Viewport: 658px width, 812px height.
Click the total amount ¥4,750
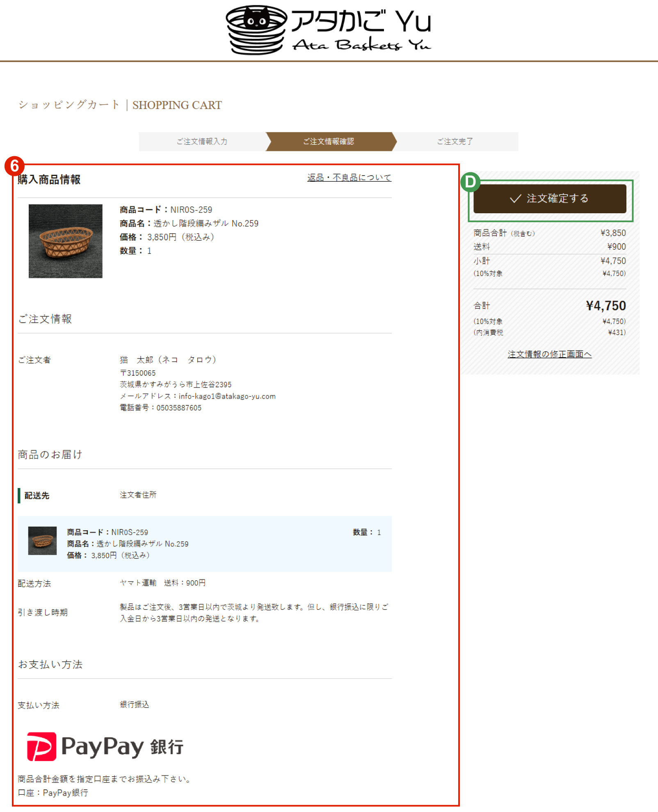(x=605, y=306)
